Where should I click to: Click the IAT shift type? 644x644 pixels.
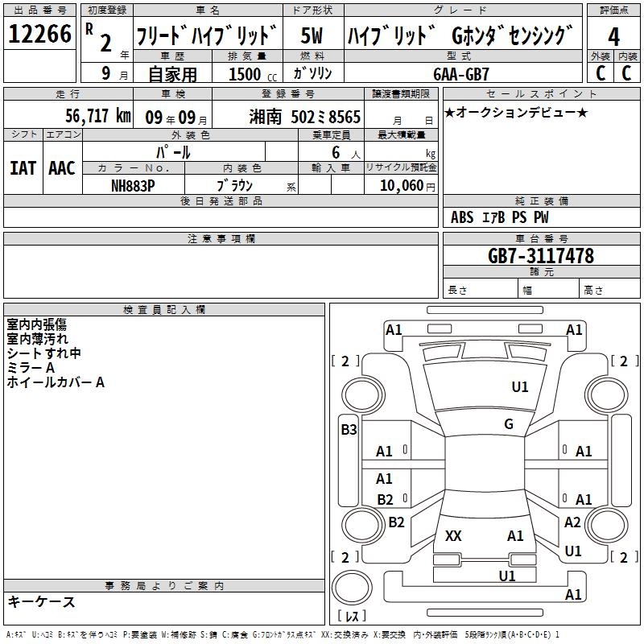click(x=23, y=168)
